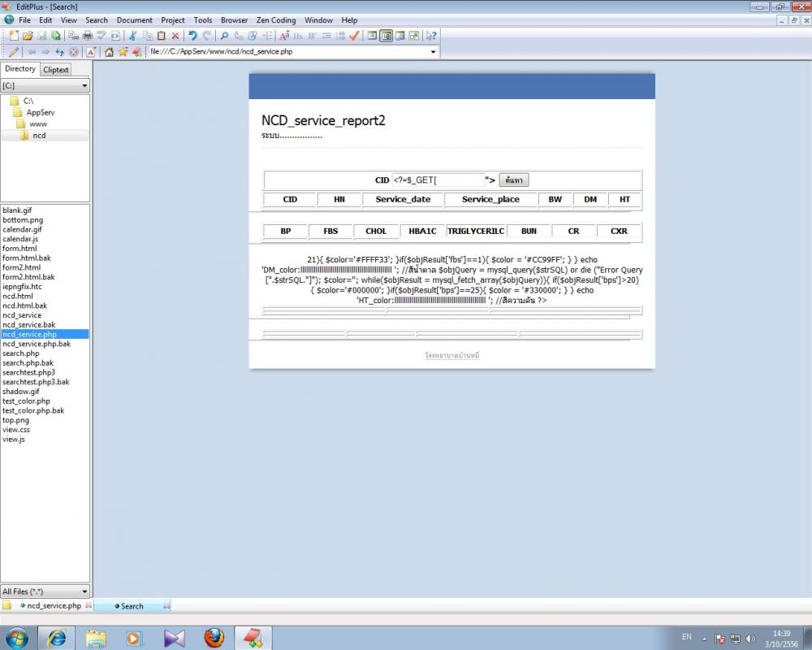Click the Font settings icon
The width and height of the screenshot is (812, 650).
point(284,36)
